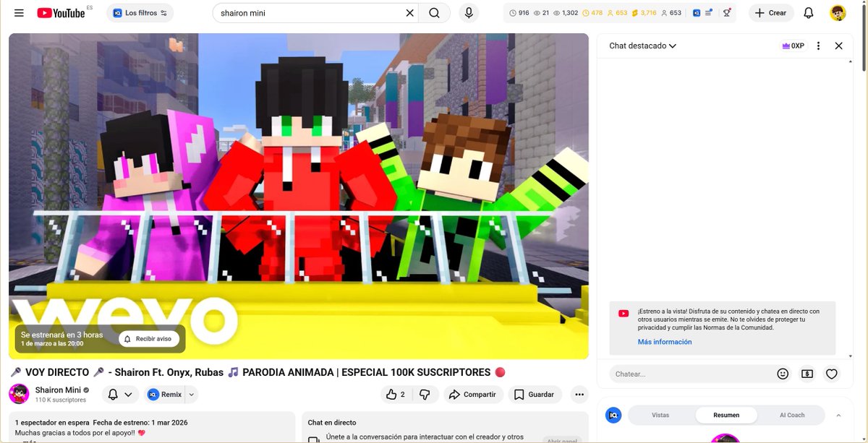Click the search magnifier button
Viewport: 868px width, 443px height.
434,13
